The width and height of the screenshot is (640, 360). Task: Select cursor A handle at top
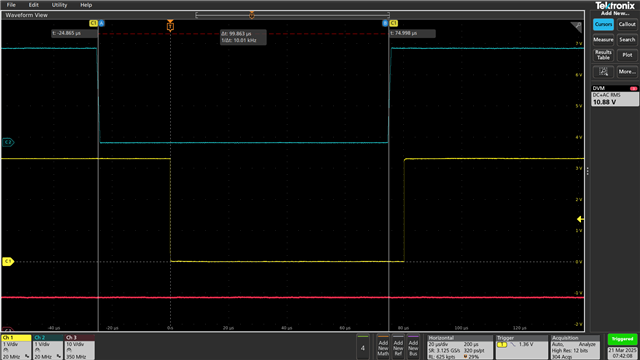pyautogui.click(x=102, y=23)
